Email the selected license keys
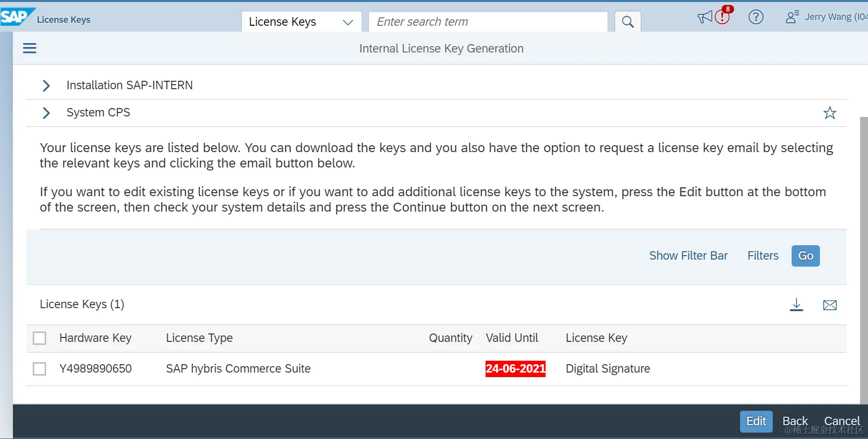868x439 pixels. click(830, 305)
